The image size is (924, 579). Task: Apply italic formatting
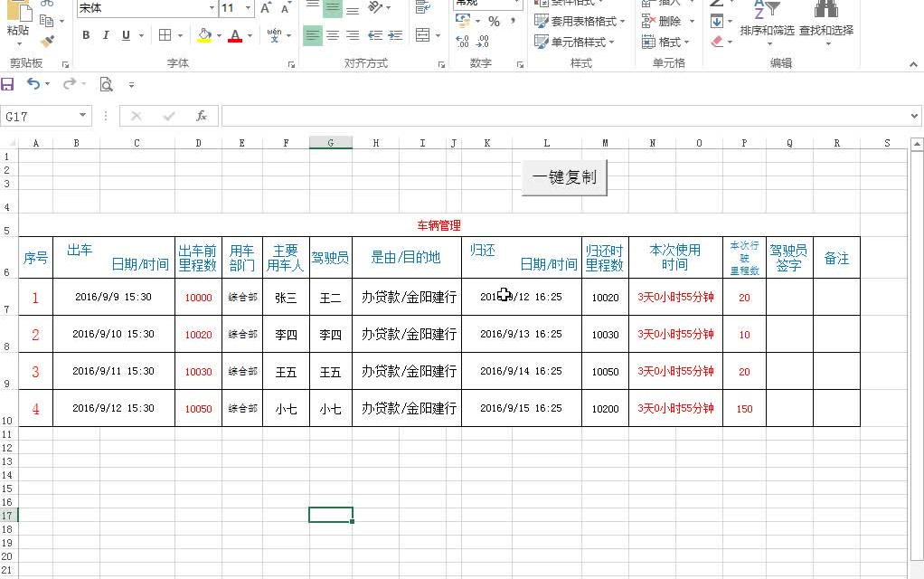[x=106, y=34]
